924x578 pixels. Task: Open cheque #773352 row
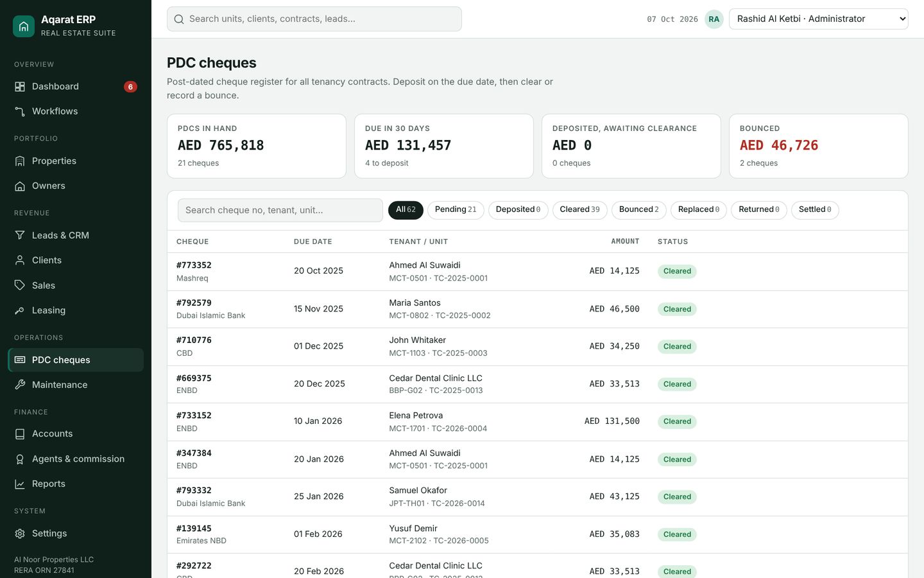[x=538, y=272]
